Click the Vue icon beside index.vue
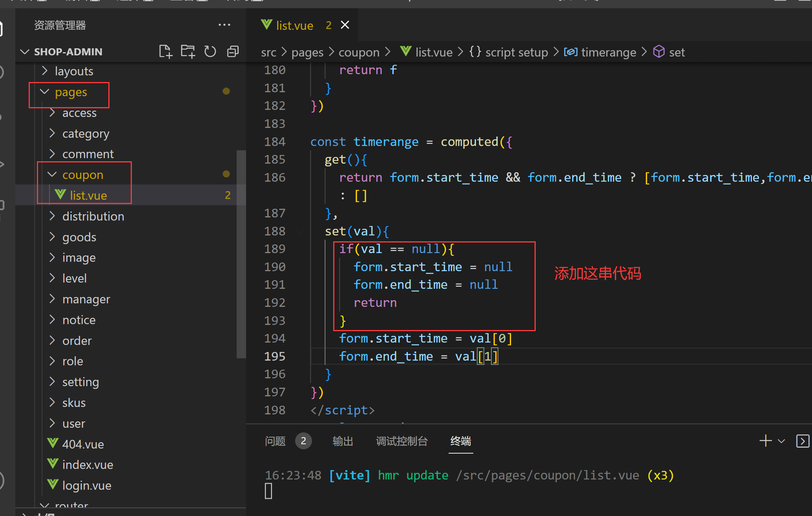 (53, 464)
